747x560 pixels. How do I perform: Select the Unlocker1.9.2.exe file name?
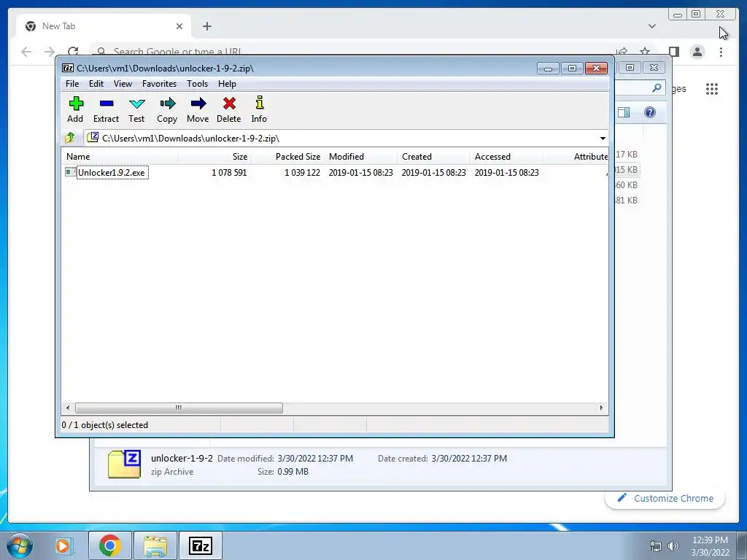112,172
